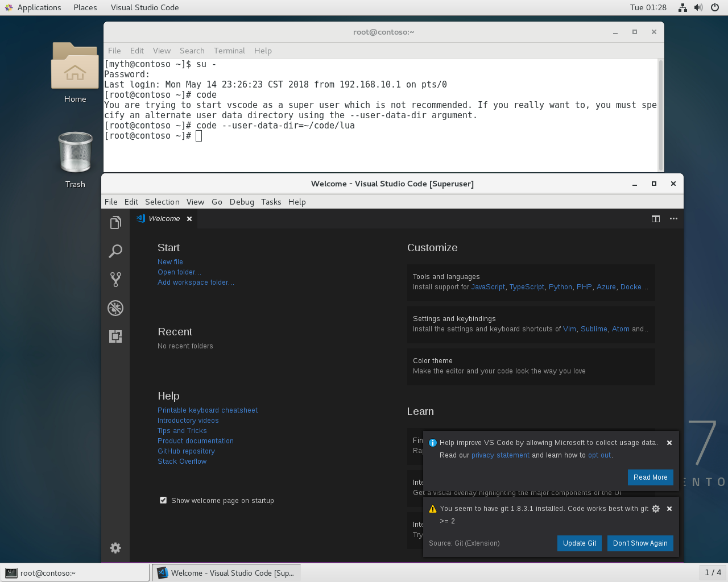Open the Color theme customization card

coord(531,367)
